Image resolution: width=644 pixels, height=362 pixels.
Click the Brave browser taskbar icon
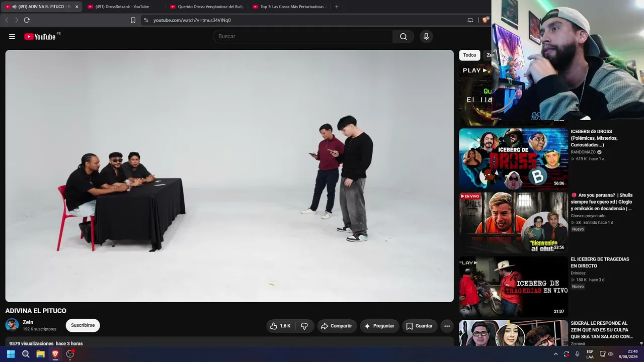point(55,354)
